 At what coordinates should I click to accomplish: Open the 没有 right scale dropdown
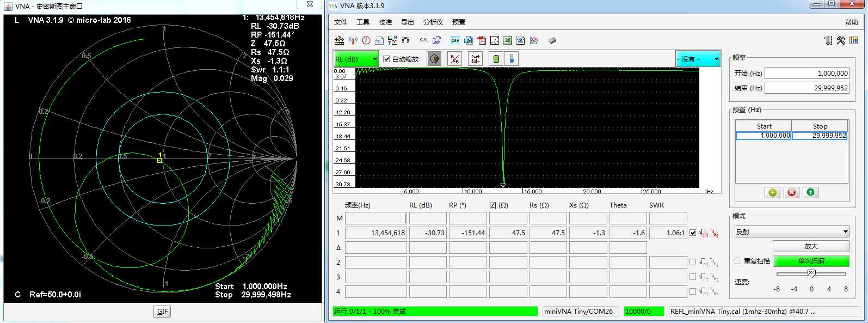tap(698, 59)
